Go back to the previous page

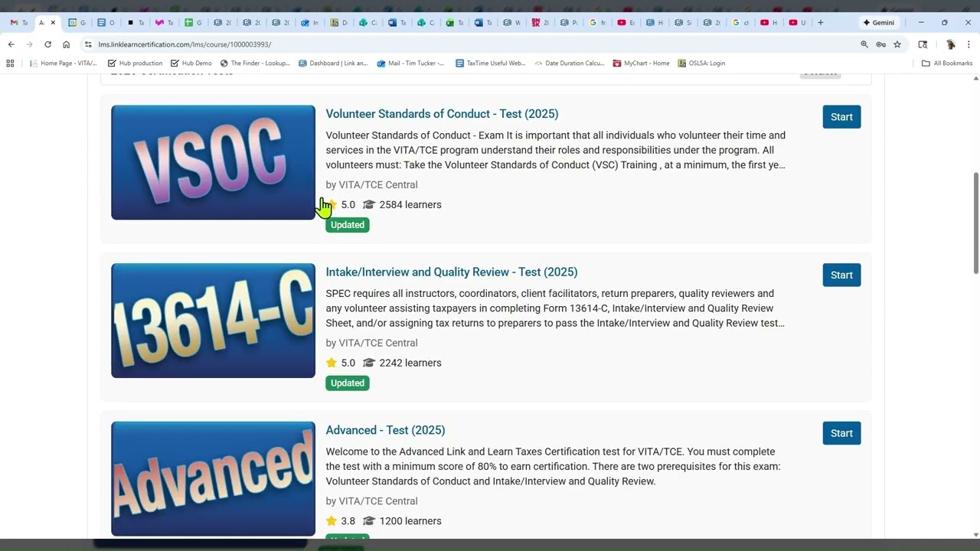11,44
